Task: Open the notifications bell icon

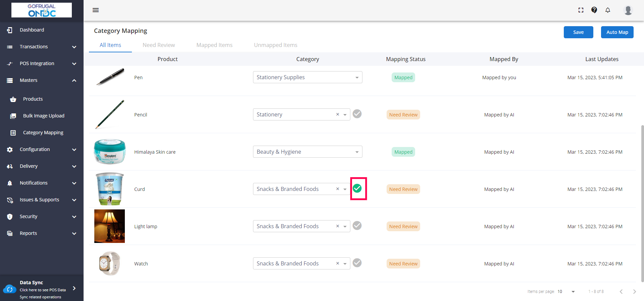Action: pyautogui.click(x=608, y=10)
